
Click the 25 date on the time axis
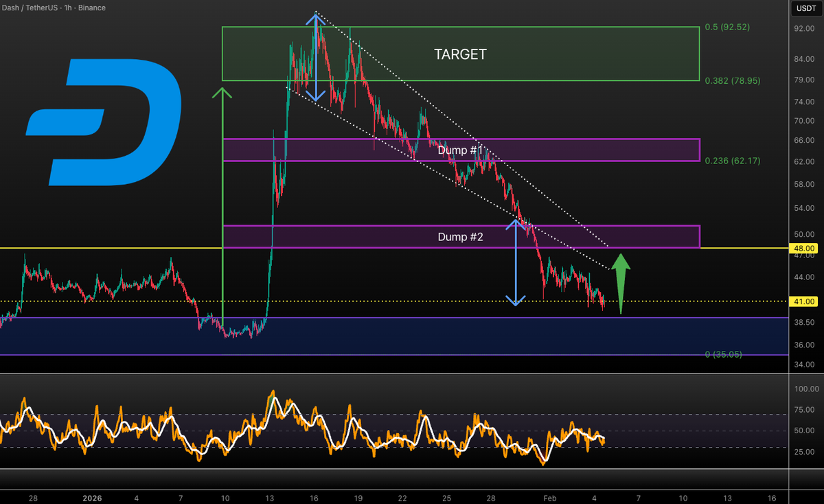tap(446, 497)
